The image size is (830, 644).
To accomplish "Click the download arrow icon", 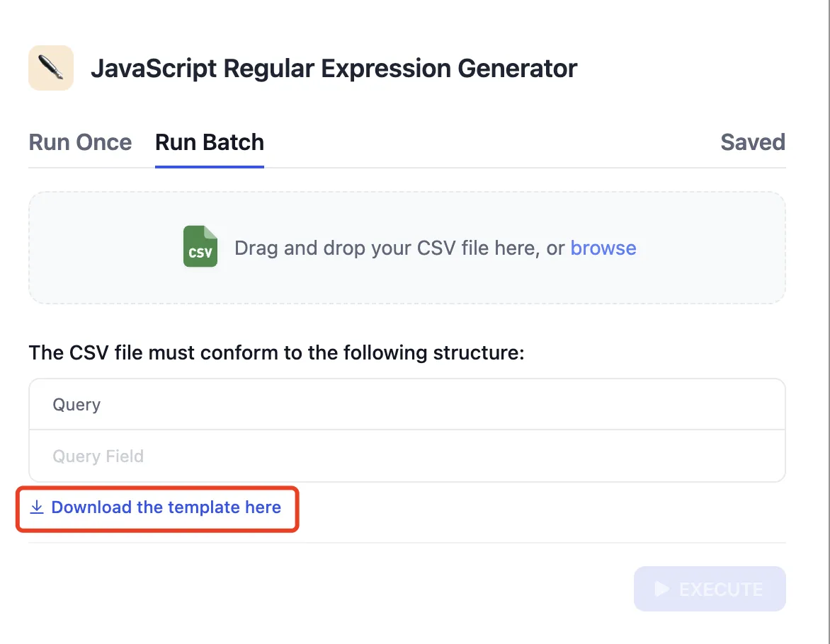I will coord(37,507).
